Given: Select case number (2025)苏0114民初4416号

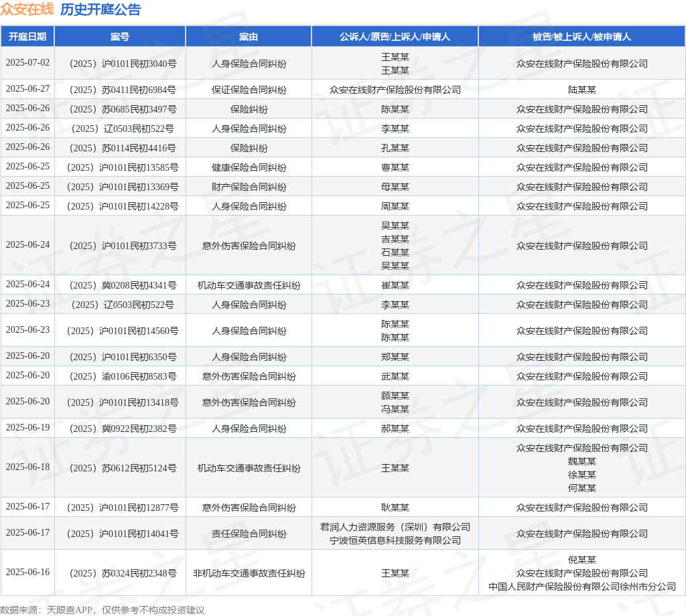Looking at the screenshot, I should point(120,148).
